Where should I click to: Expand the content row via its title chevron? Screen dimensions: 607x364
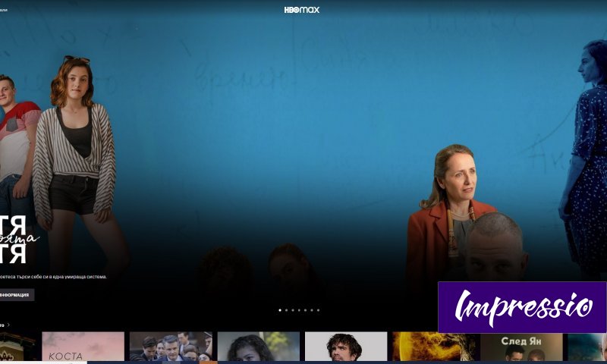(8, 325)
